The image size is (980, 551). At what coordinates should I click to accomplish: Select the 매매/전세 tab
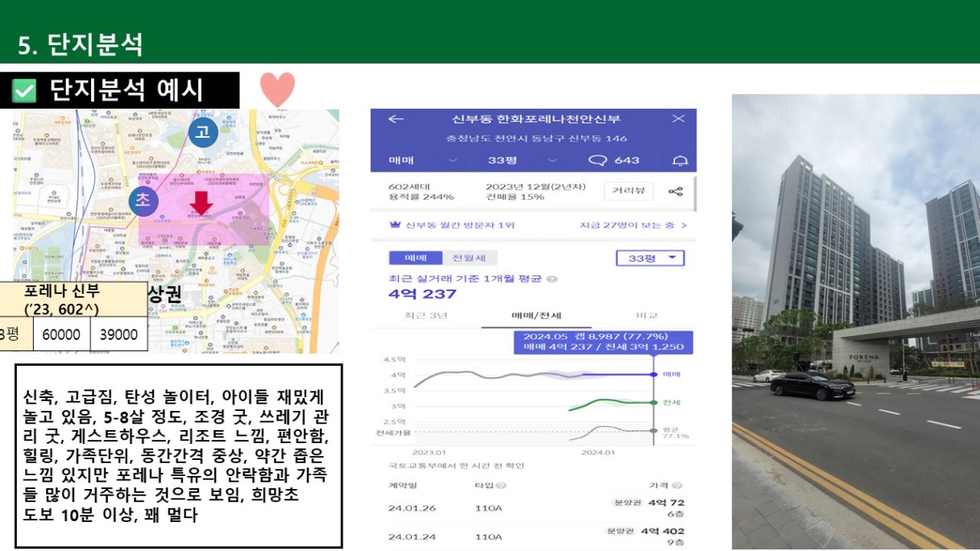point(536,316)
